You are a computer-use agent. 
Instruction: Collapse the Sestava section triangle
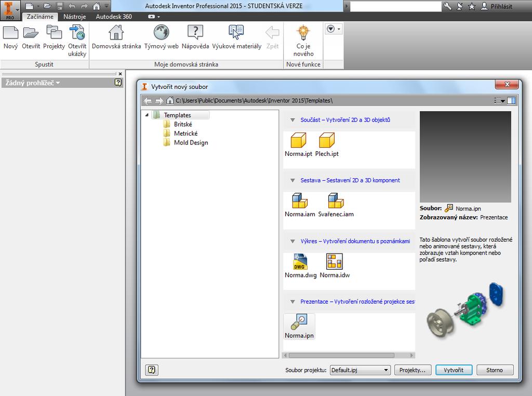tap(292, 180)
